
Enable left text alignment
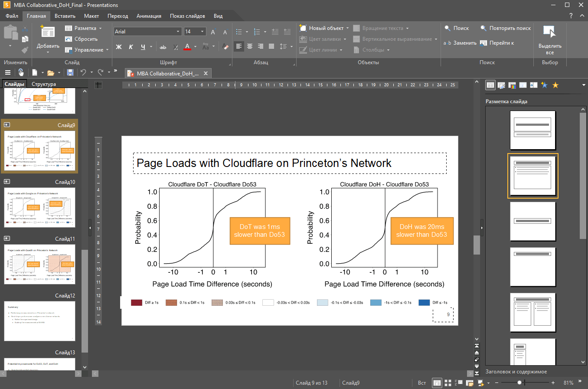(239, 46)
